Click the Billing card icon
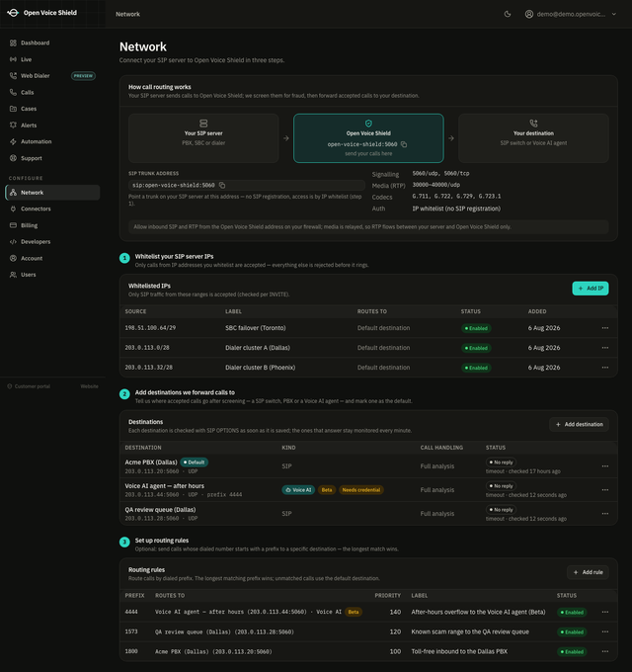Image resolution: width=632 pixels, height=672 pixels. [13, 225]
